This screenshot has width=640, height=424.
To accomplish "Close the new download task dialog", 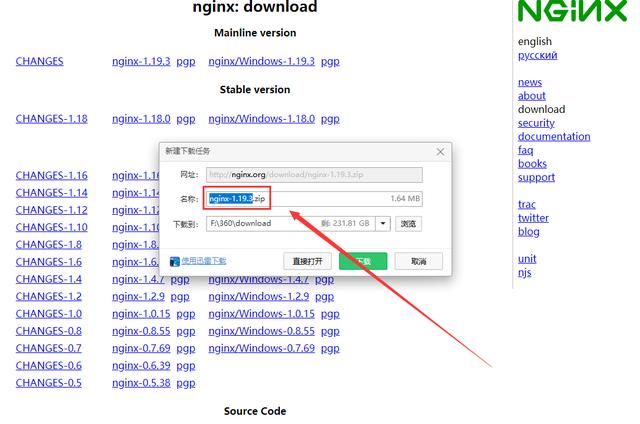I will point(440,152).
